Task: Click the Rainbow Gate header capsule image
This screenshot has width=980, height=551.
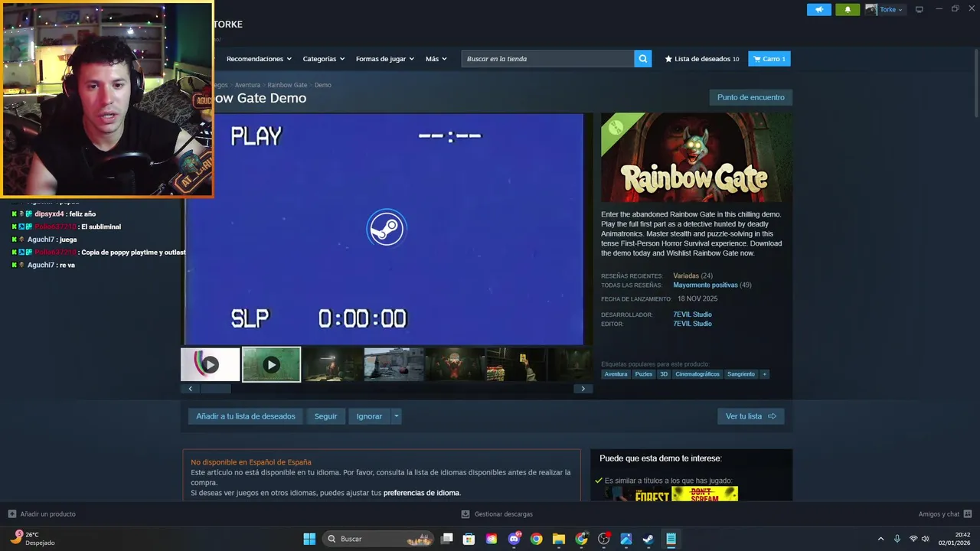Action: point(696,158)
